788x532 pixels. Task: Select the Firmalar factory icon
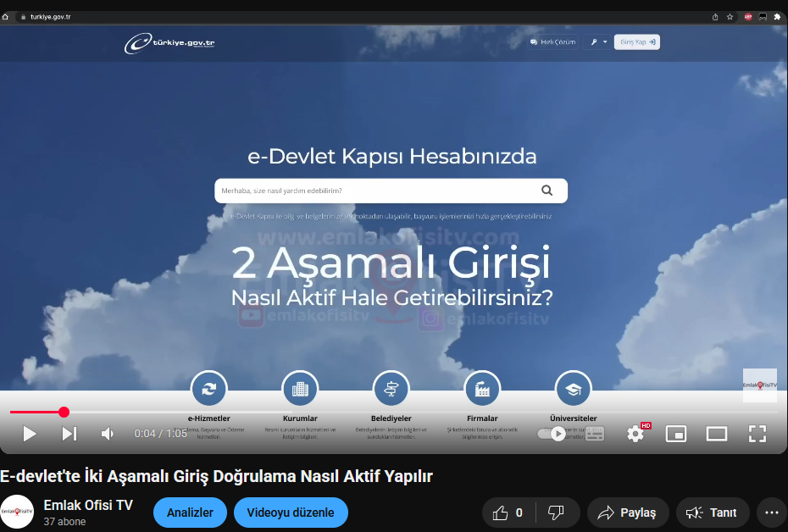[x=482, y=388]
